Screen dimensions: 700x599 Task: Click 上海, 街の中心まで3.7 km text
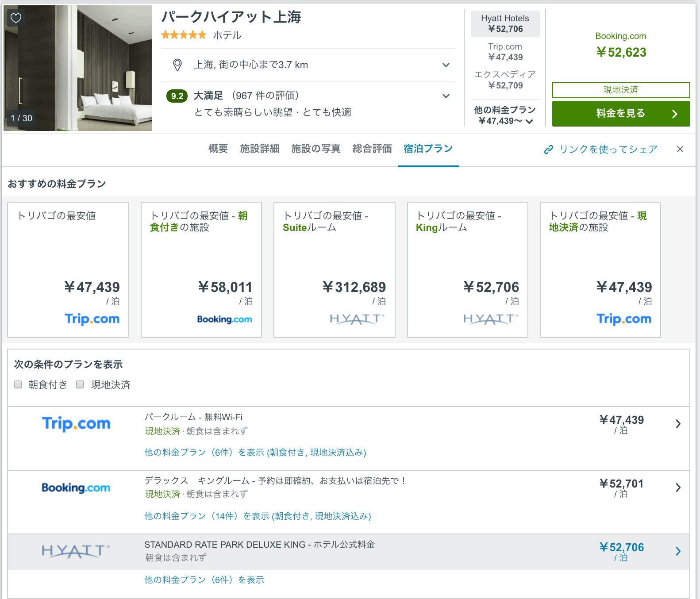coord(251,65)
